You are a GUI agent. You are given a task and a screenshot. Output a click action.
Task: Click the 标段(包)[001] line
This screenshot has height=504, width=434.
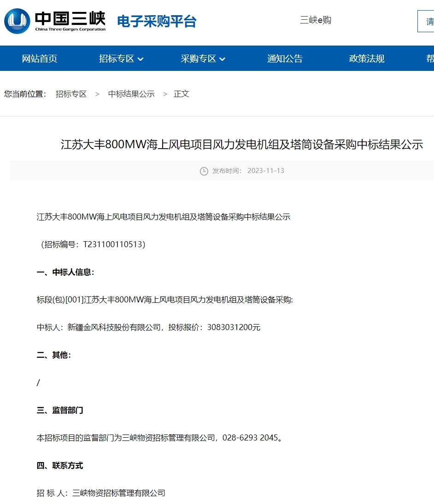tap(165, 300)
